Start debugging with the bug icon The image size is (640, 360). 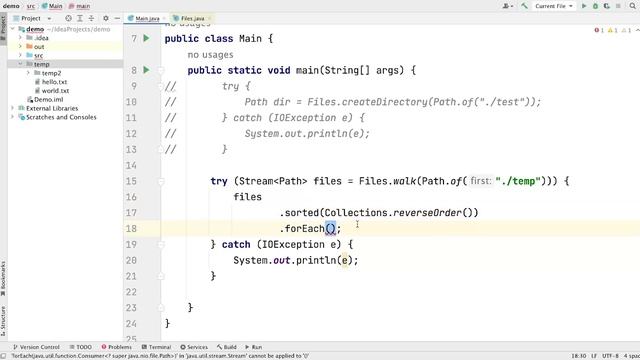(x=596, y=6)
